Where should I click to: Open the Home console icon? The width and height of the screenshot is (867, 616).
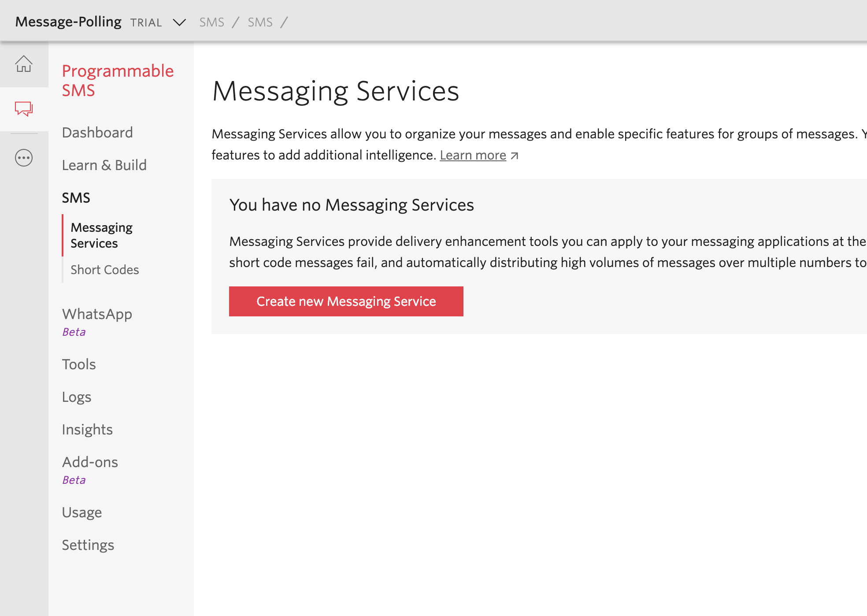tap(24, 64)
